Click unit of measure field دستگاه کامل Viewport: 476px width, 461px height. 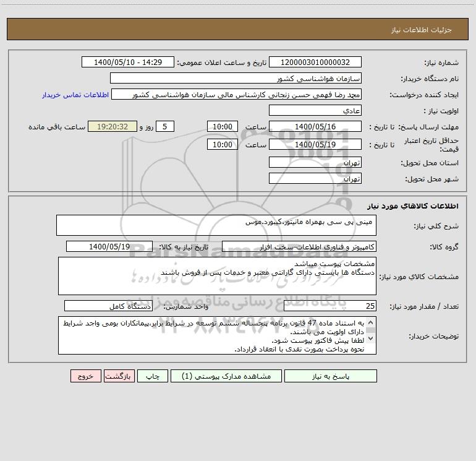click(x=108, y=306)
